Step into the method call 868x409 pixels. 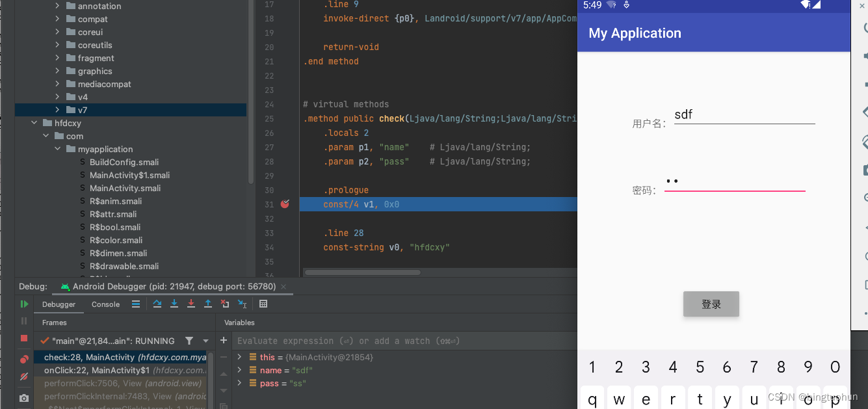tap(174, 304)
